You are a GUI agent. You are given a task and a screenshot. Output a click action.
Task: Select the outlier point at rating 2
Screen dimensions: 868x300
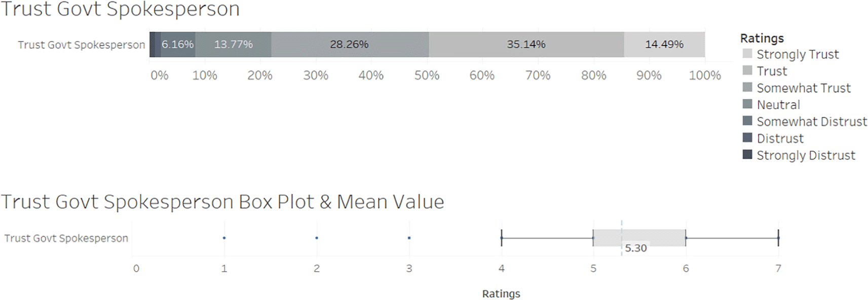317,238
